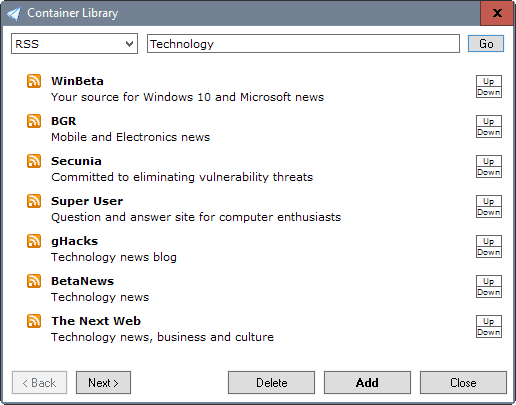Click BetaNews 'Technology news' description
The image size is (516, 405).
pos(100,297)
